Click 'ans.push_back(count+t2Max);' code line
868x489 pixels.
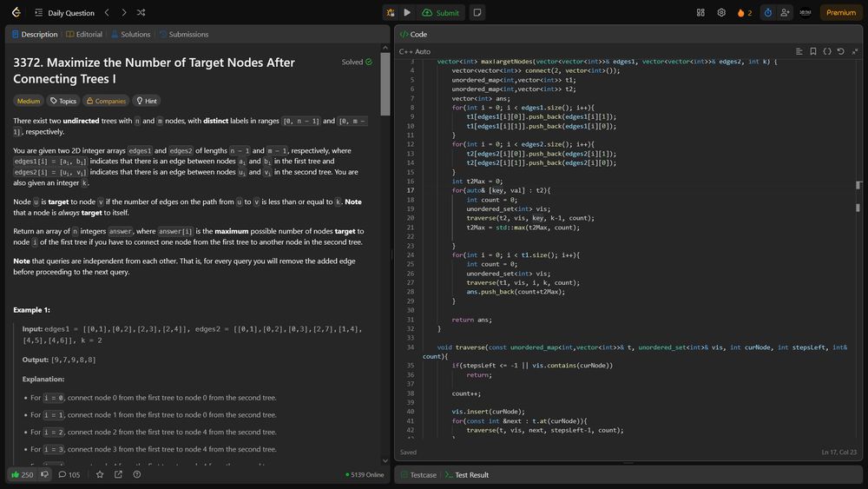click(516, 292)
